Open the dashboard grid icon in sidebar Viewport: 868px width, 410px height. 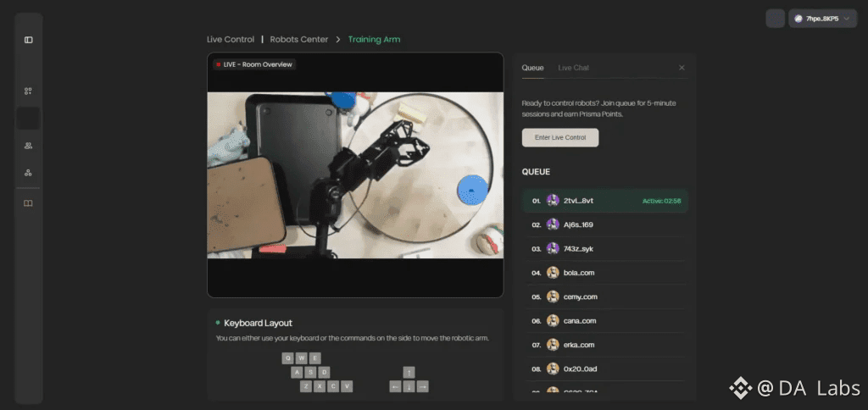pyautogui.click(x=28, y=91)
